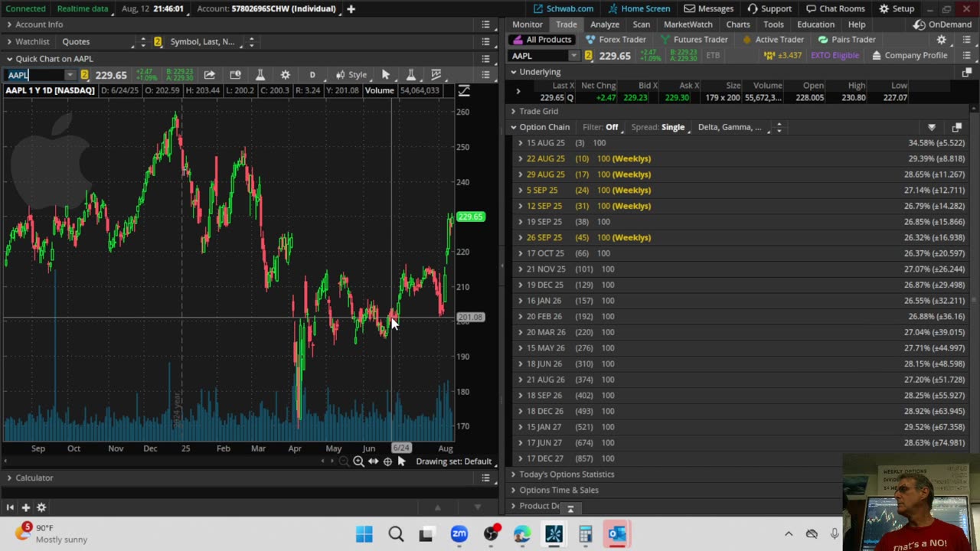This screenshot has width=980, height=551.
Task: Click the horizontal pan arrows icon below chart
Action: click(x=373, y=461)
